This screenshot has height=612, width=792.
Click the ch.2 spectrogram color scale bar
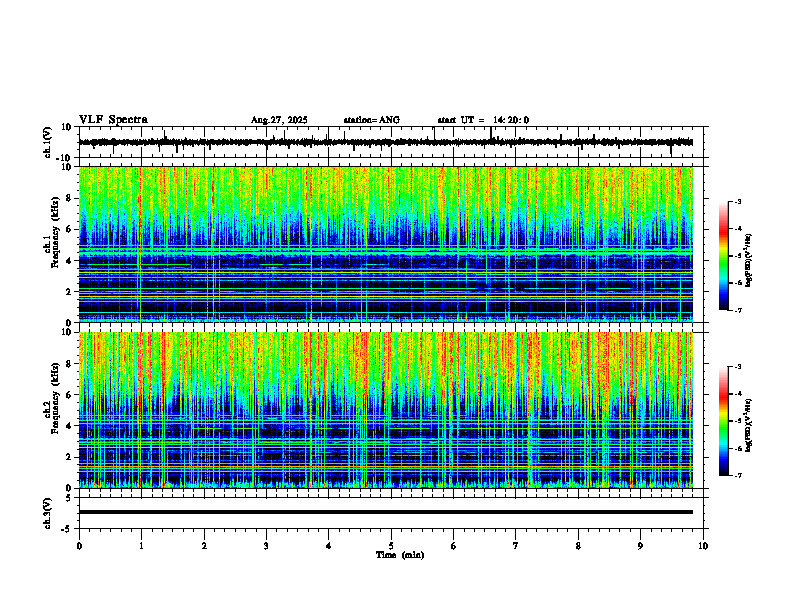point(723,421)
